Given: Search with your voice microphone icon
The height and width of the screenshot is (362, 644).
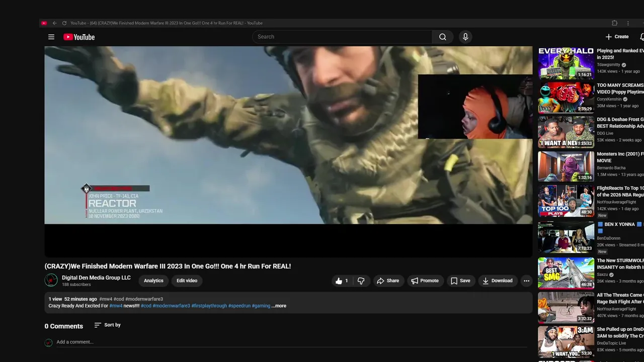Looking at the screenshot, I should (x=465, y=37).
